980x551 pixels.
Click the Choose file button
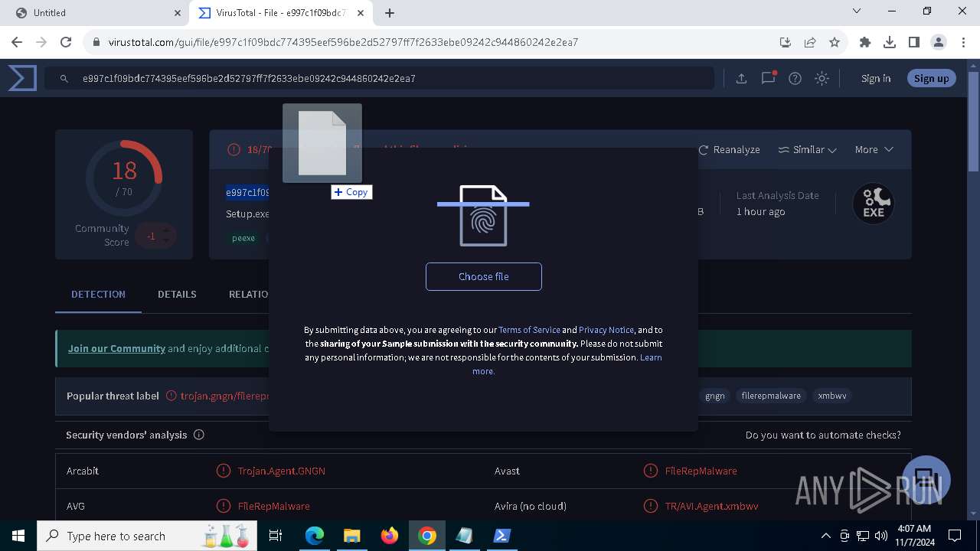(x=484, y=276)
